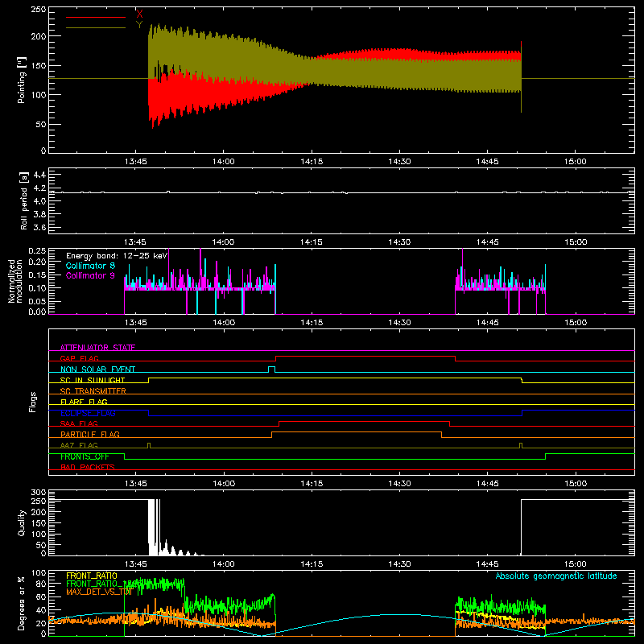Click the FRONTS_OFF flag label
The image size is (644, 644).
pos(85,456)
